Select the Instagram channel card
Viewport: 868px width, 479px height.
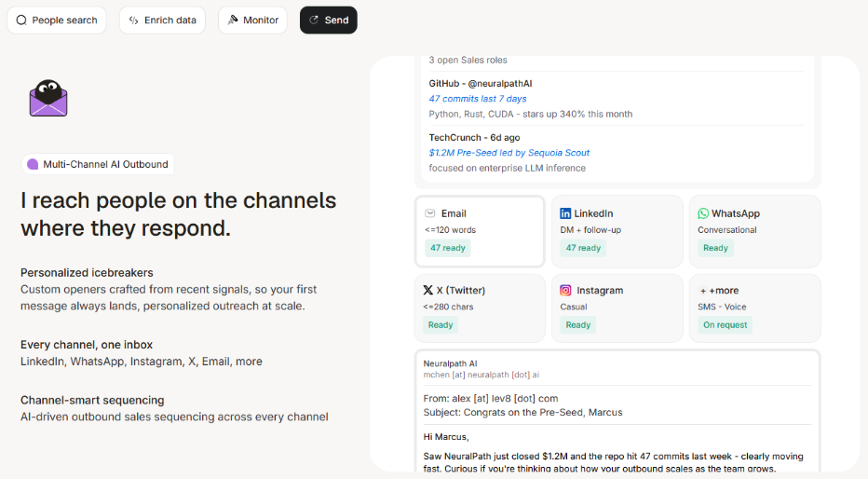click(617, 308)
